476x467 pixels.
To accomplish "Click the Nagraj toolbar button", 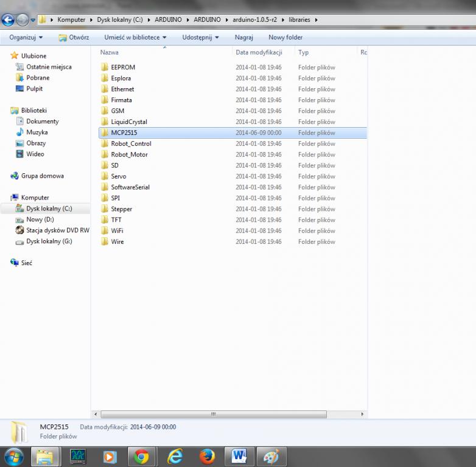I will tap(243, 37).
